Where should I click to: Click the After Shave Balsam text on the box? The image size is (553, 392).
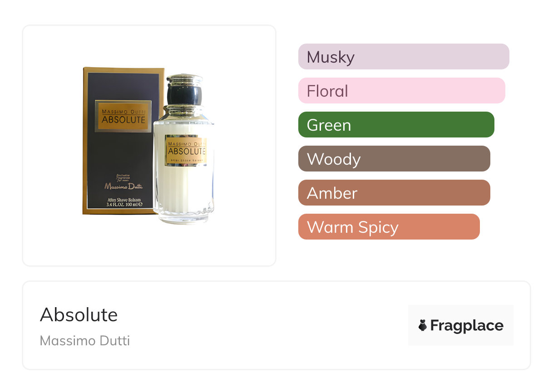pos(123,199)
